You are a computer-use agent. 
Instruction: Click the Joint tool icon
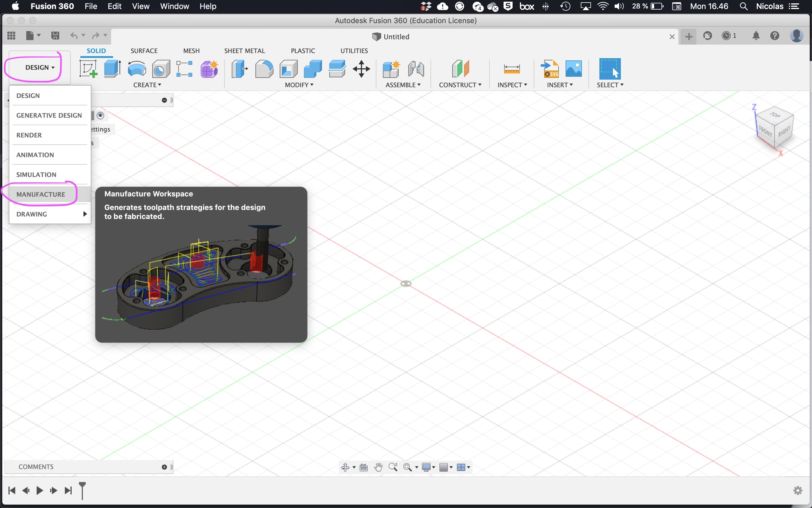click(x=416, y=69)
